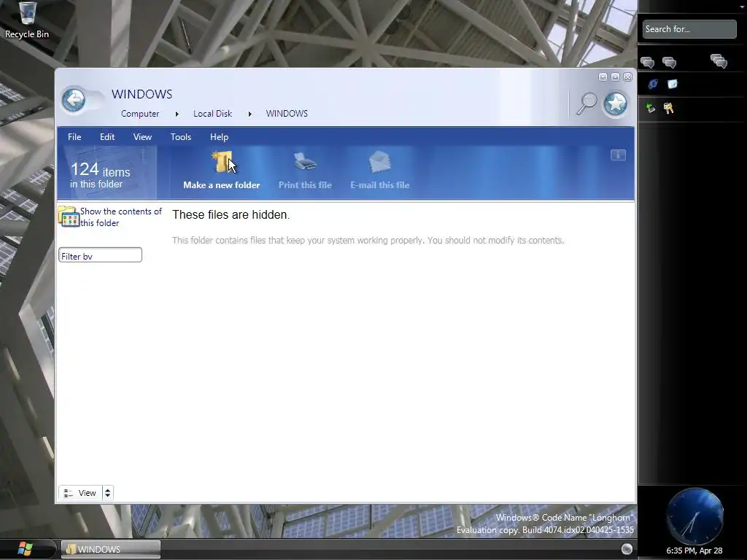Close the WINDOWS explorer window
747x560 pixels.
point(628,77)
